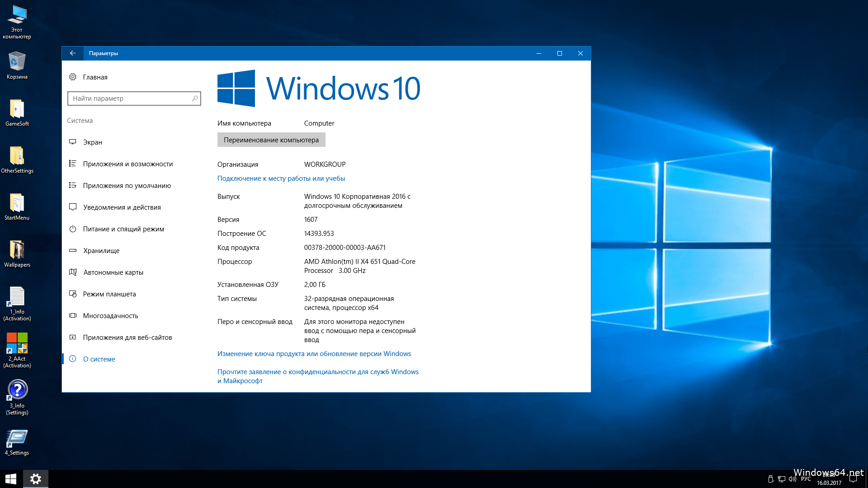Open Главная home gear icon
The image size is (868, 488).
[x=73, y=77]
